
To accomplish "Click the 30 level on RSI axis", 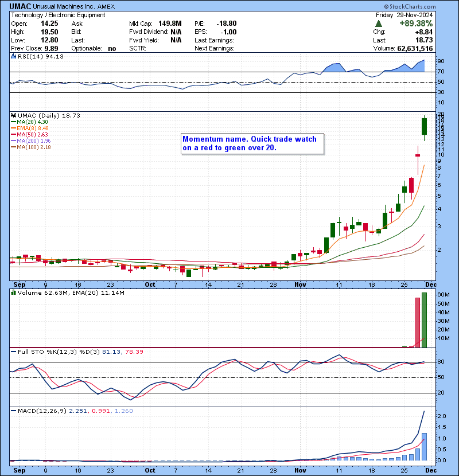I will (441, 92).
